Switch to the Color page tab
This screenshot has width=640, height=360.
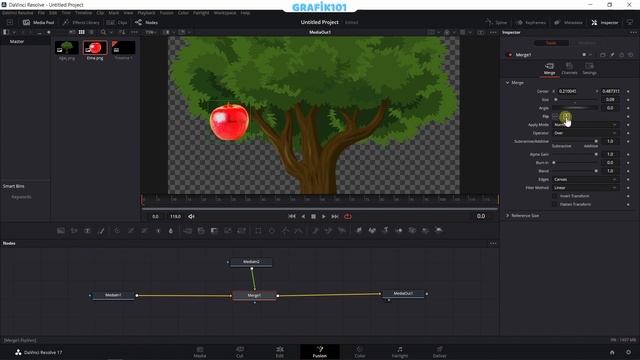tap(360, 352)
